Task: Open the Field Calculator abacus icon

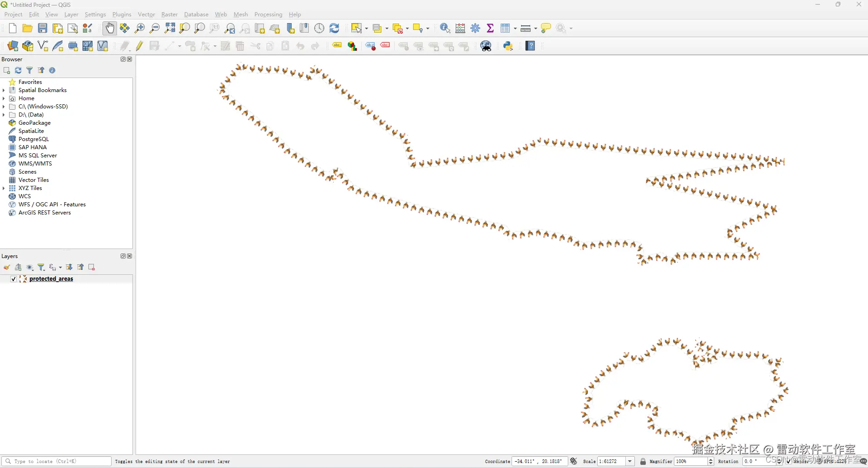Action: [x=460, y=28]
